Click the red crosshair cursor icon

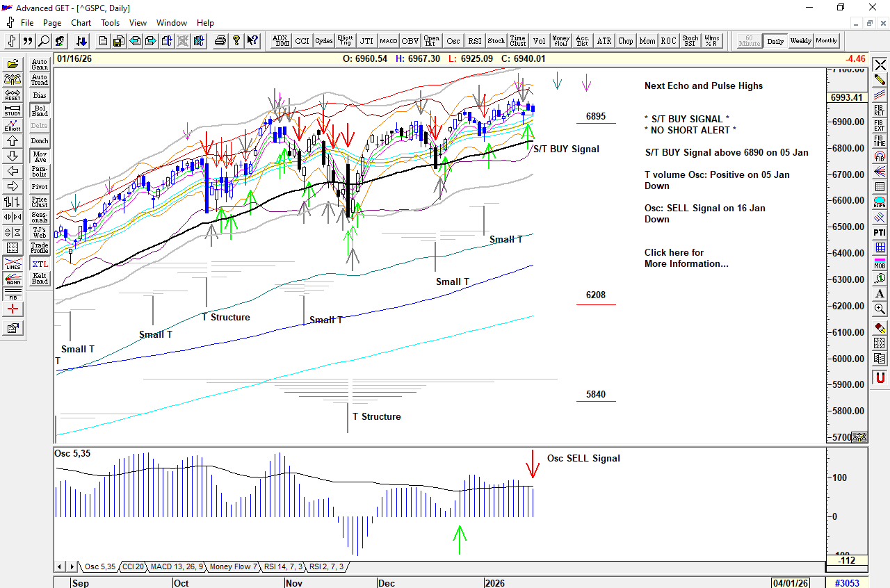tap(13, 309)
